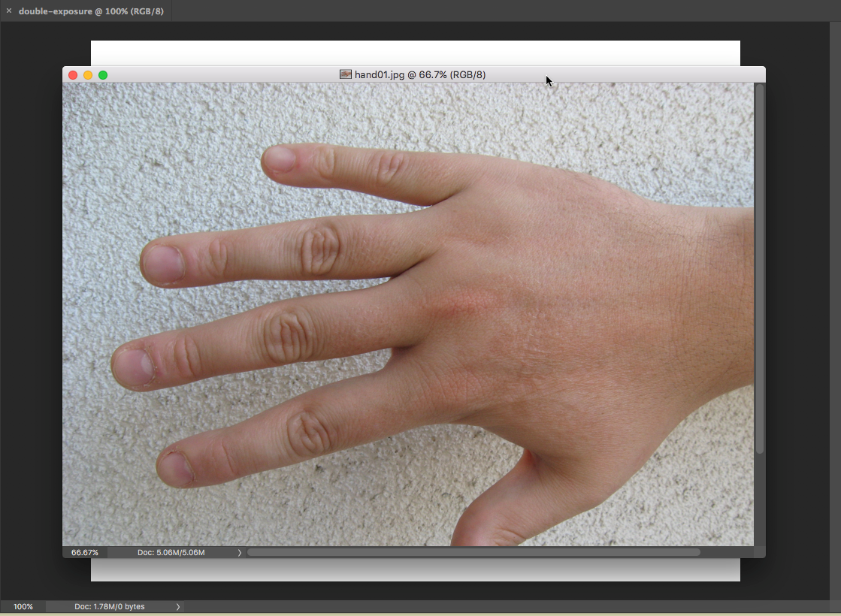
Task: Click the 100% zoom field in main status bar
Action: [x=23, y=606]
